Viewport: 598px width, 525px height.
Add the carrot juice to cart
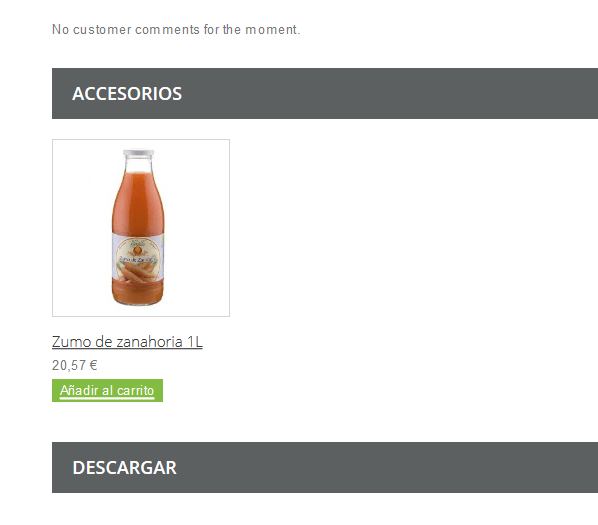tap(107, 390)
